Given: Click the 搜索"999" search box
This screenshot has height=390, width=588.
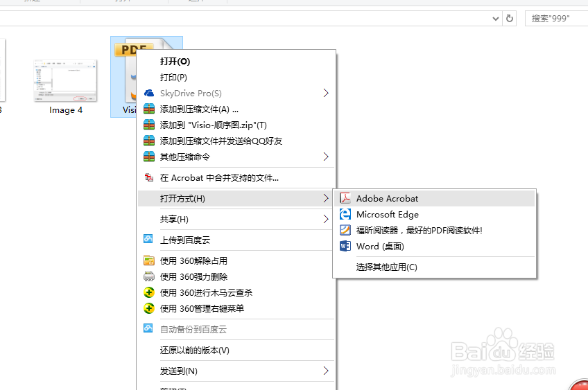Looking at the screenshot, I should tap(557, 19).
